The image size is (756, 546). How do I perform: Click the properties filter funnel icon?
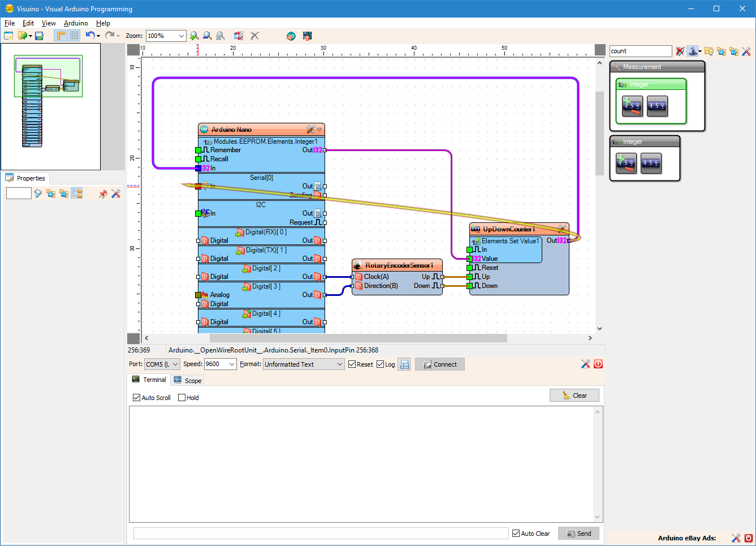point(38,194)
